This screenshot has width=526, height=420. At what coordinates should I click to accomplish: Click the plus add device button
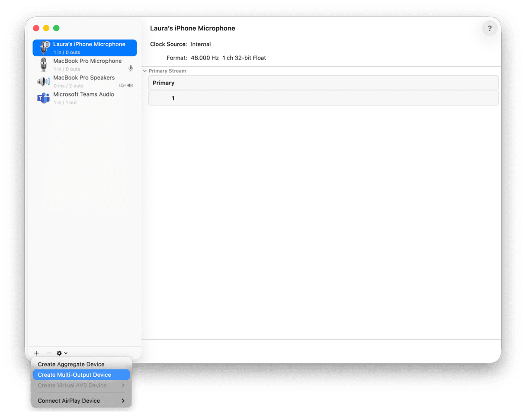(x=36, y=353)
